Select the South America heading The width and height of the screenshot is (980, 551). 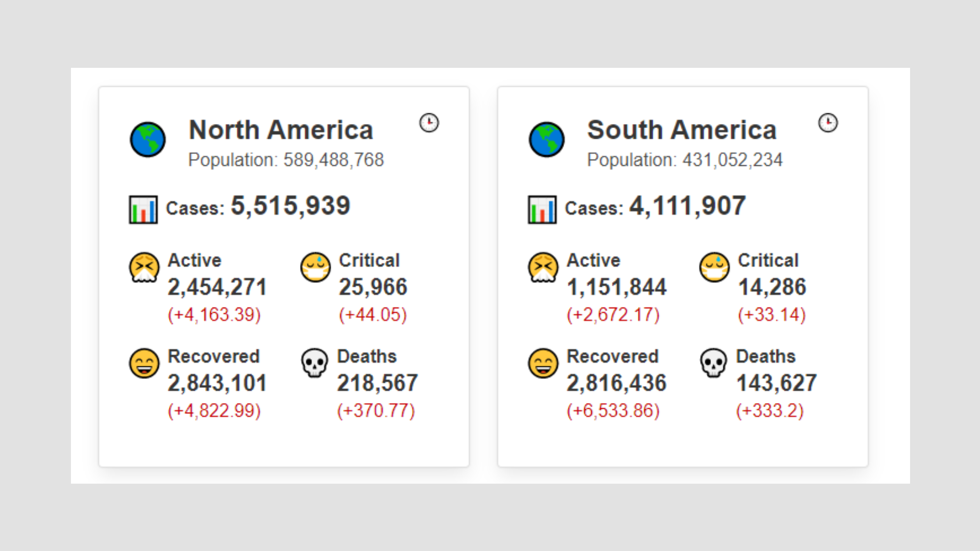point(682,130)
